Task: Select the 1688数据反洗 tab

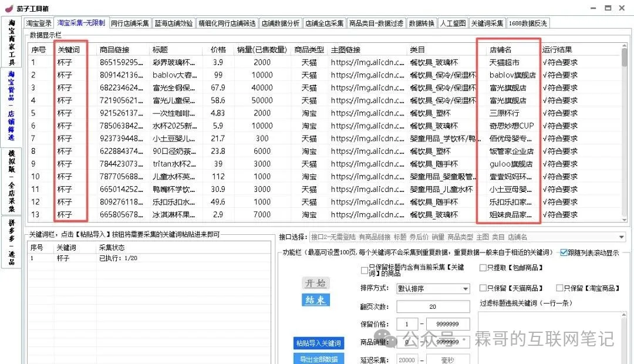Action: [528, 23]
